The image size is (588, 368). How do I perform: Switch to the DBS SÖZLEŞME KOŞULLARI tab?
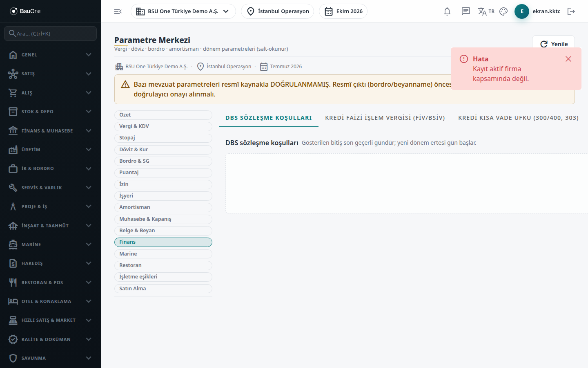point(269,118)
